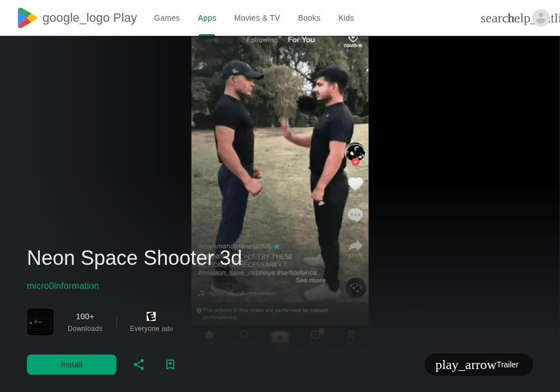Share the Neon Space Shooter 3d app
Image resolution: width=560 pixels, height=392 pixels.
[x=138, y=365]
